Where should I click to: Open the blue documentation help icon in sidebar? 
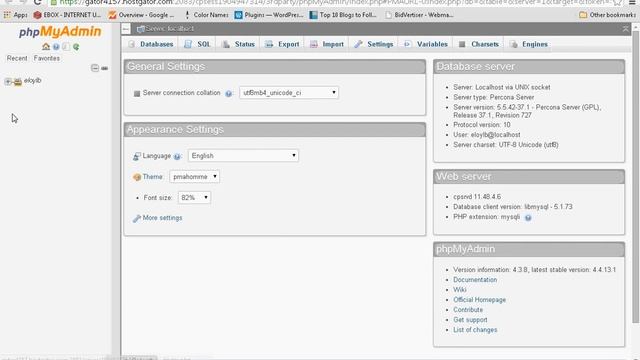point(56,47)
